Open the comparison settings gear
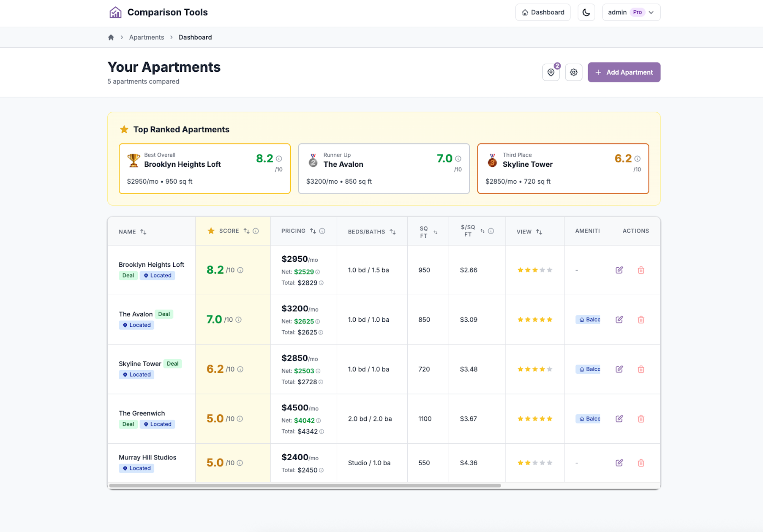Image resolution: width=763 pixels, height=532 pixels. click(x=573, y=72)
